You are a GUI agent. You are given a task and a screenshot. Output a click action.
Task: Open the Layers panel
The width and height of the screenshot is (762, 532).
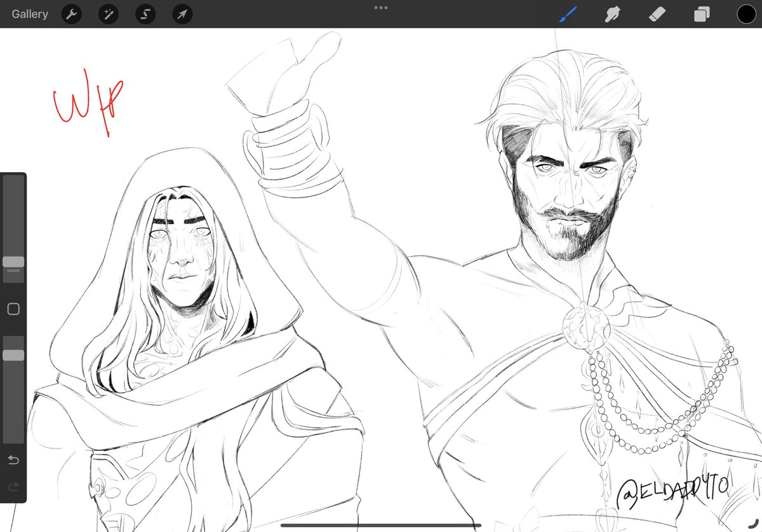pos(702,14)
